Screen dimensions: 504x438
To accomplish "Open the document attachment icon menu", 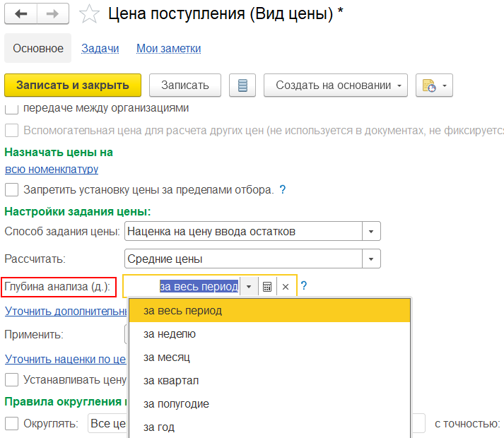I will coord(434,85).
